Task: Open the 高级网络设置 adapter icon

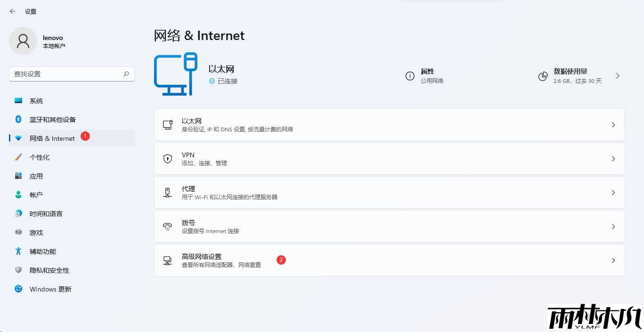Action: [168, 260]
